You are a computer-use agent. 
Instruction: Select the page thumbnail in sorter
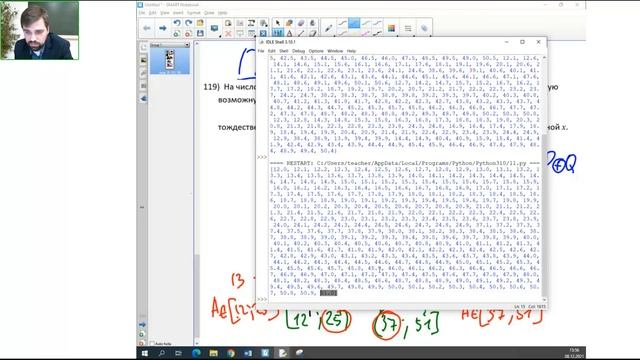tap(170, 61)
